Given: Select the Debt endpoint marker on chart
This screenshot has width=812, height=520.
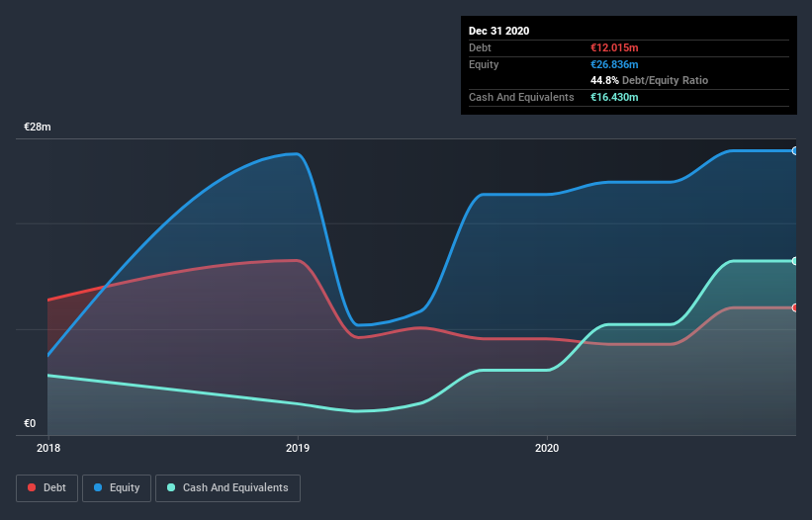Looking at the screenshot, I should coord(795,307).
